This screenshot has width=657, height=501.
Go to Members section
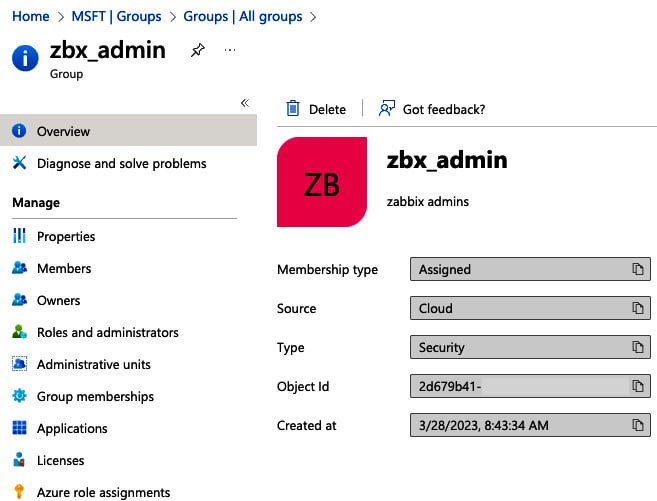64,269
